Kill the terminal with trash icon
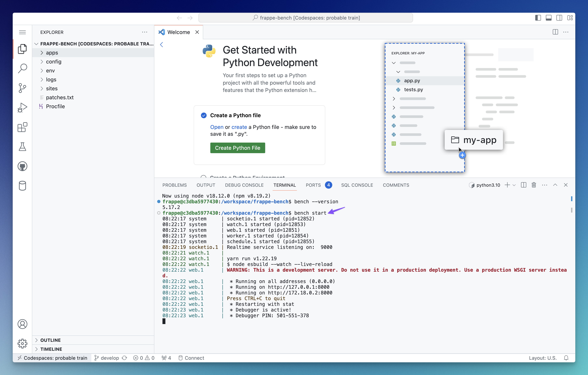588x375 pixels. tap(534, 185)
